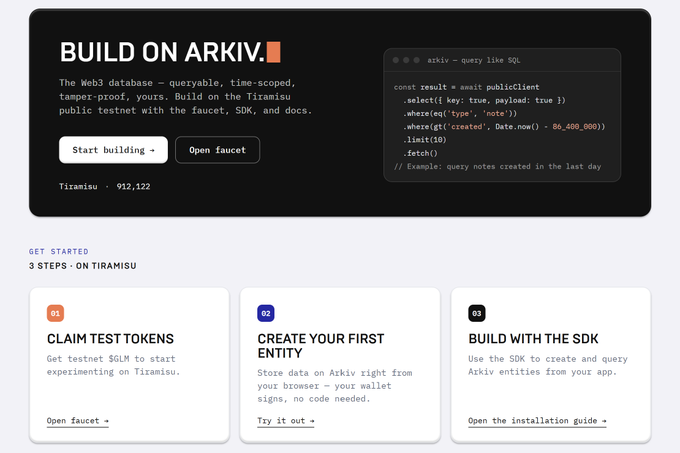The width and height of the screenshot is (680, 453).
Task: Open faucet link in Claim Test Tokens card
Action: point(78,421)
